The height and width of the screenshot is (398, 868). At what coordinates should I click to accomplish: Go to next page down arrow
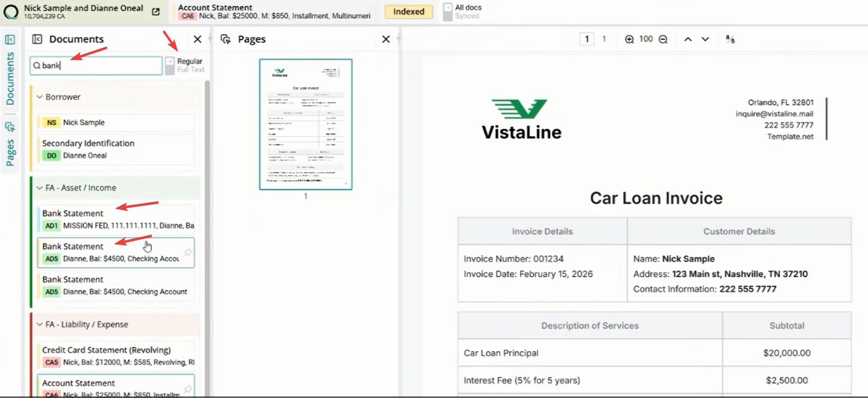706,39
